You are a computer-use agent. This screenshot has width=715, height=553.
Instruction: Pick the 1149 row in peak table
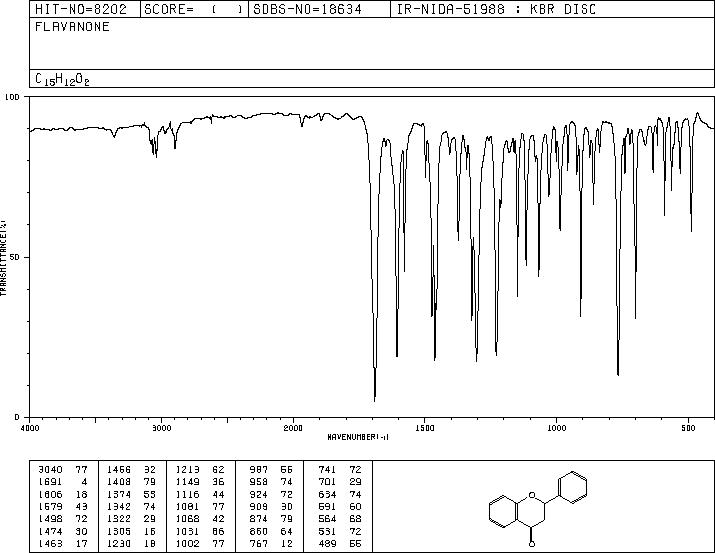click(x=200, y=482)
